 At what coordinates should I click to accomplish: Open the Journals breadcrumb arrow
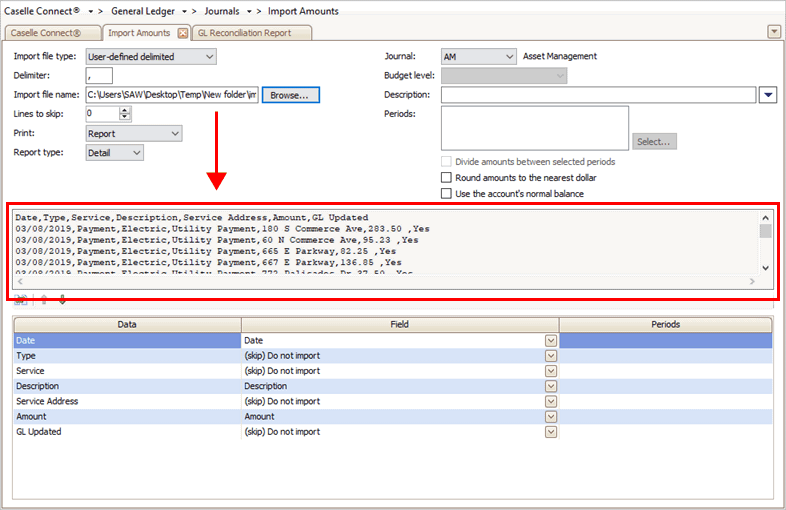(249, 11)
